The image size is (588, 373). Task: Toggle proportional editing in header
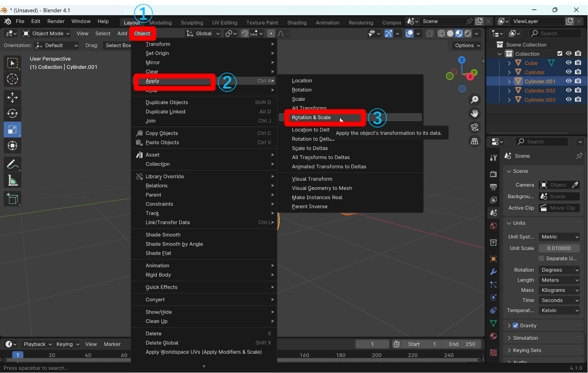(271, 34)
